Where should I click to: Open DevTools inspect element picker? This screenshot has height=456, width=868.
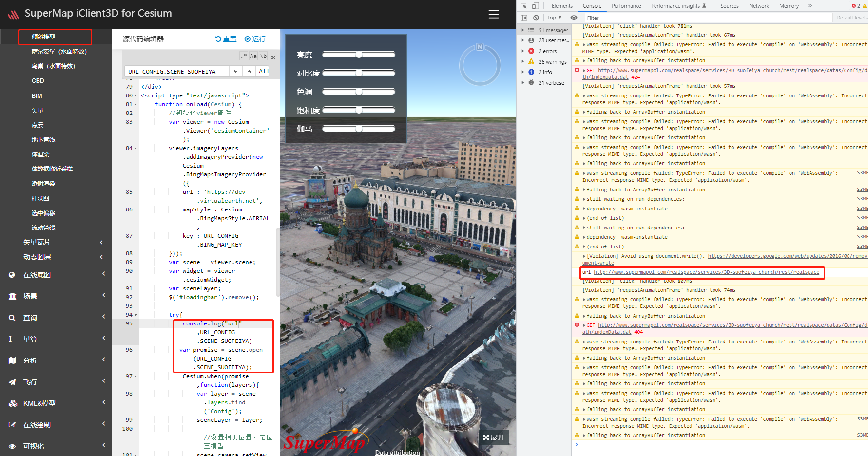click(524, 6)
